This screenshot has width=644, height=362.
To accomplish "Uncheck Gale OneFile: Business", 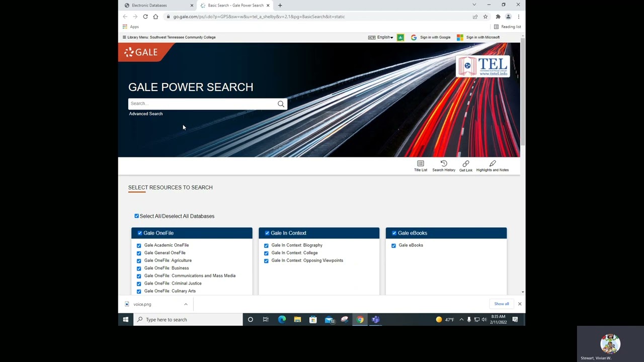I will (139, 268).
